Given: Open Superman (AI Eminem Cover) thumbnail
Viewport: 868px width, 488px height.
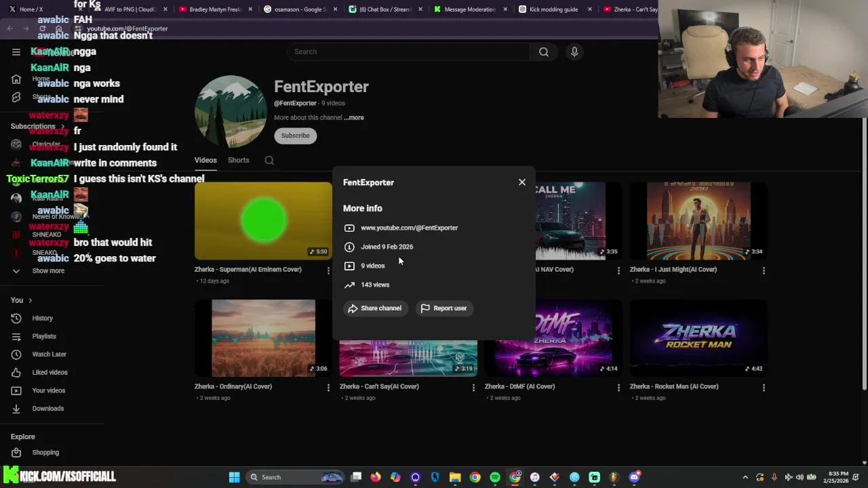Looking at the screenshot, I should tap(263, 220).
